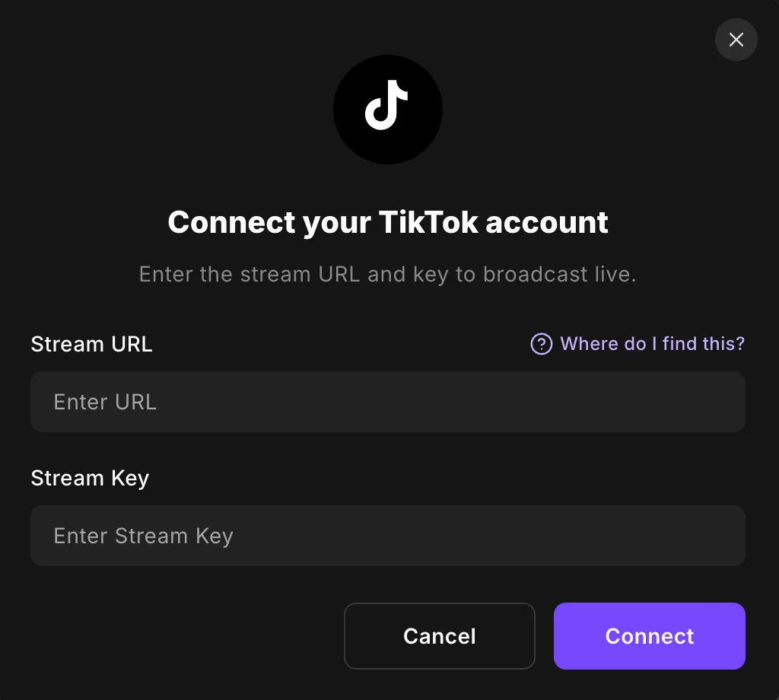The image size is (779, 700).
Task: Click the 'Connect your TikTok account' heading
Action: click(x=388, y=222)
